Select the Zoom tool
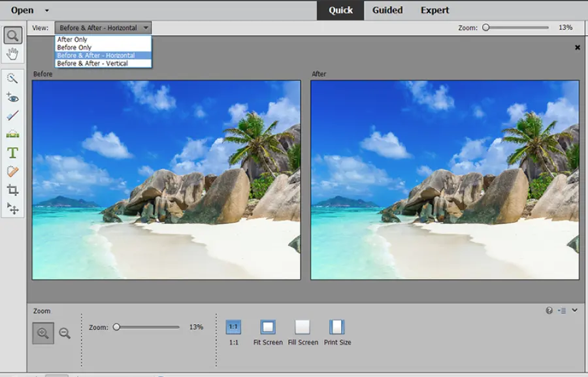The image size is (588, 377). (12, 35)
